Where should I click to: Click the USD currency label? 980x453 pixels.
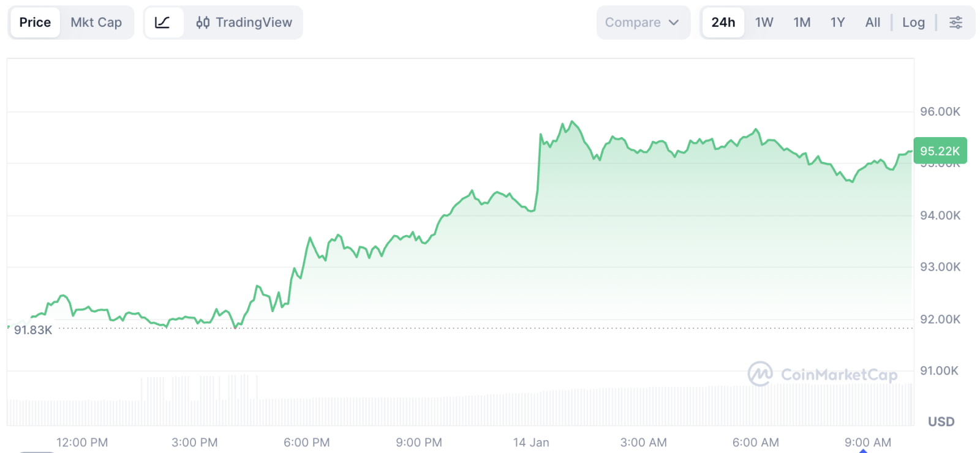(x=941, y=421)
